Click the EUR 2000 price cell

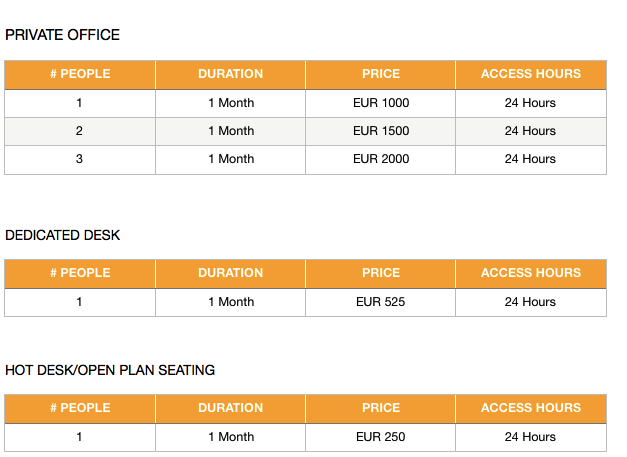[381, 159]
